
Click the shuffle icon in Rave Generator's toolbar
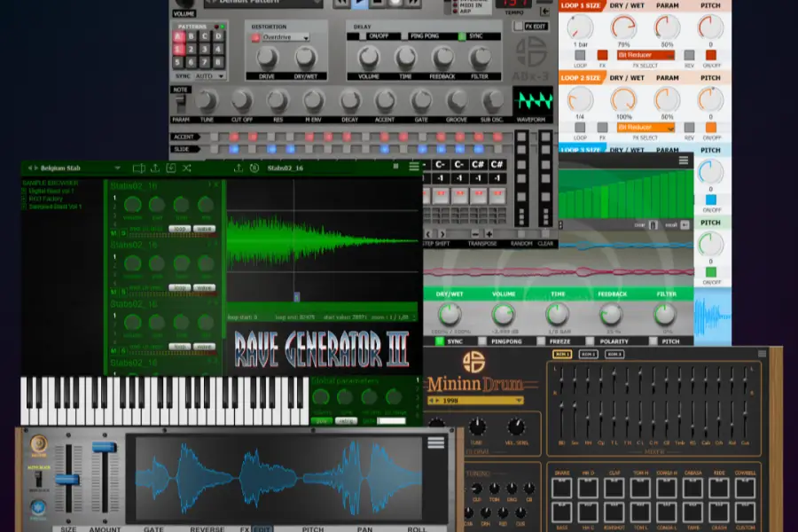[187, 168]
